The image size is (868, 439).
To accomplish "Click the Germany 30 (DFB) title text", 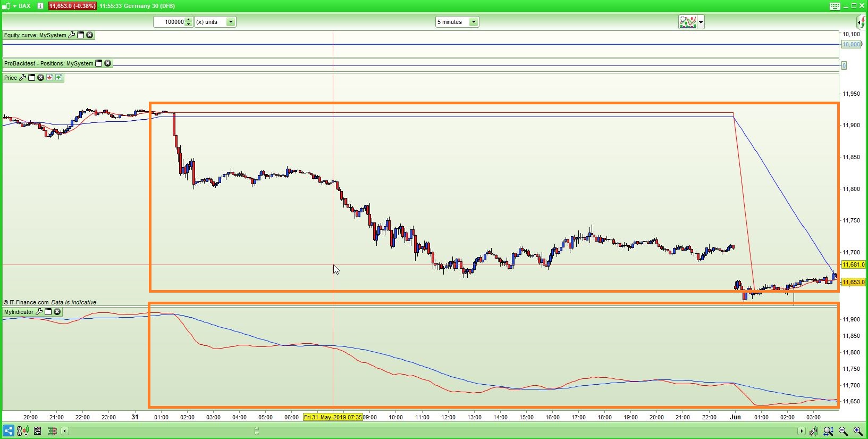I will [149, 6].
